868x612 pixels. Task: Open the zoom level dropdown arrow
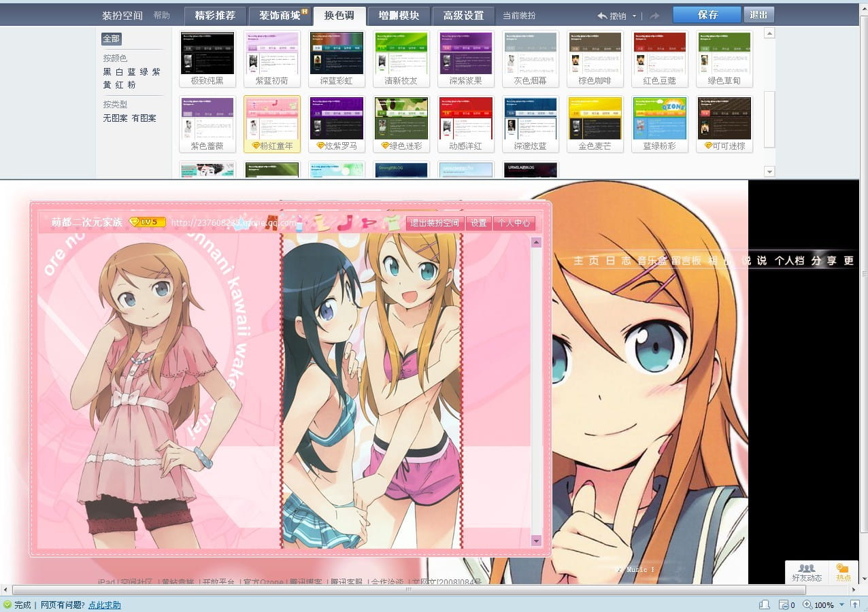(841, 605)
